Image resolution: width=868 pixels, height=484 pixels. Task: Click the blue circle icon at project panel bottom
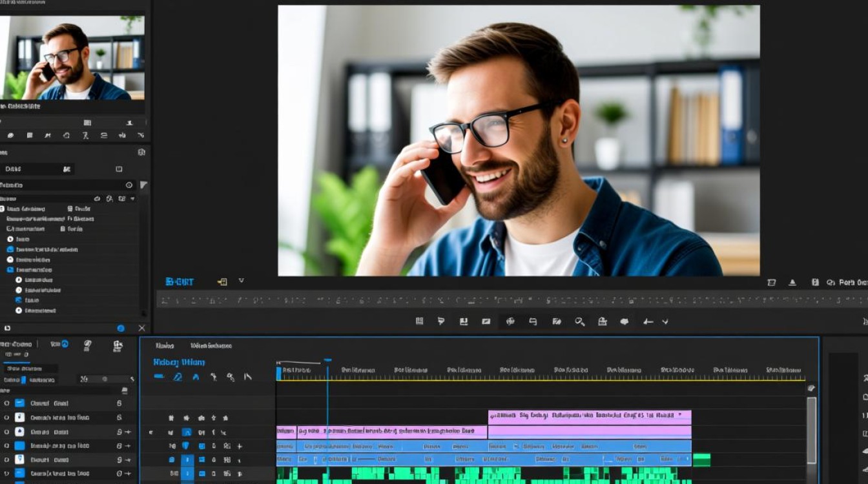[x=121, y=328]
